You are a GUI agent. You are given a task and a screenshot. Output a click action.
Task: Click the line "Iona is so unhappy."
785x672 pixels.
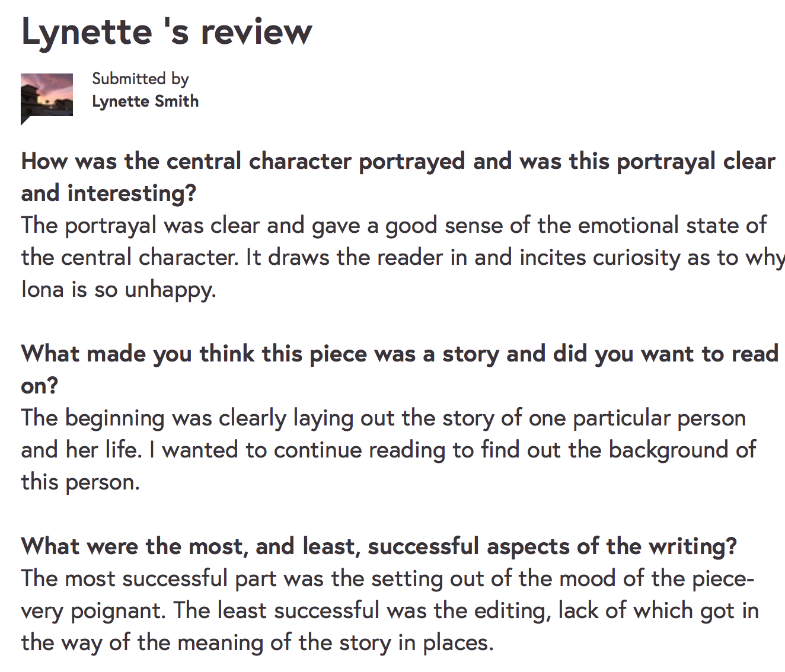point(119,290)
